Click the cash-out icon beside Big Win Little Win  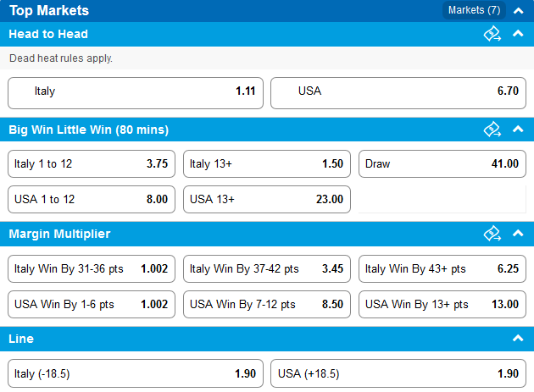[492, 130]
